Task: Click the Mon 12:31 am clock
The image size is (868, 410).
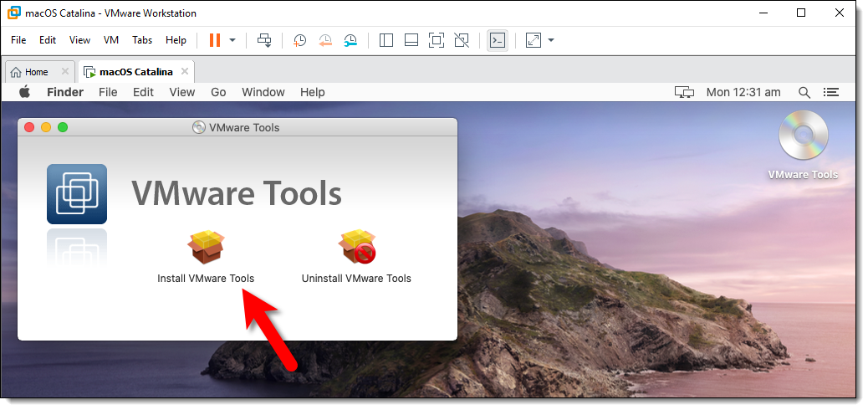Action: [743, 92]
